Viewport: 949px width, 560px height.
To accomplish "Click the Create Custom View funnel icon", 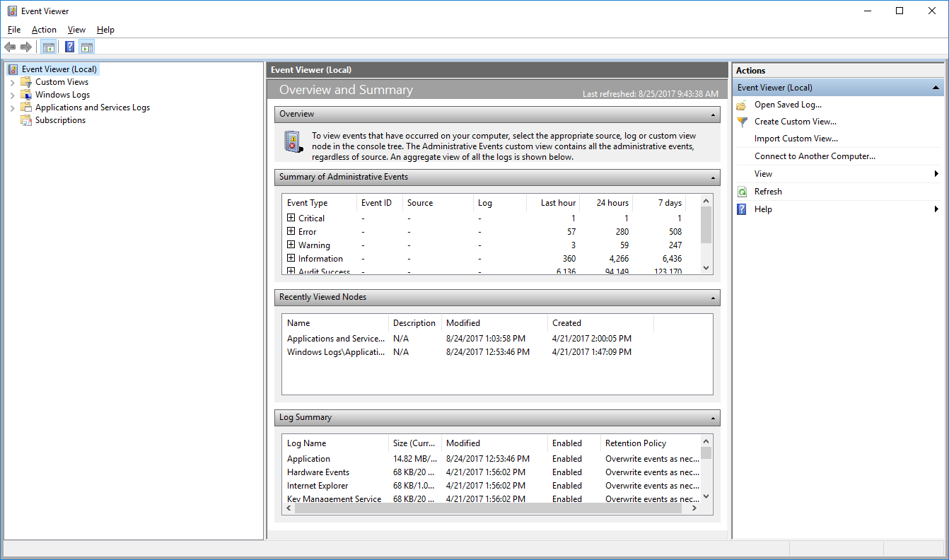I will tap(742, 122).
